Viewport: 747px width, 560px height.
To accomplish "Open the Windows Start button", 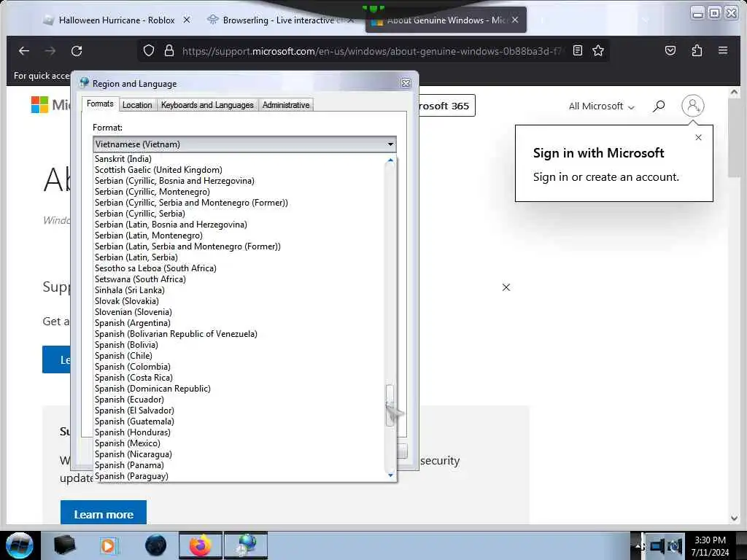I will pyautogui.click(x=20, y=545).
